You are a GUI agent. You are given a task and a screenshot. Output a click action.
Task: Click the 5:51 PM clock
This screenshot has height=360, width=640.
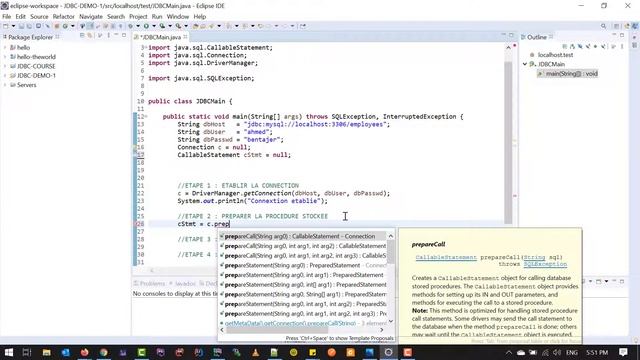pyautogui.click(x=597, y=352)
